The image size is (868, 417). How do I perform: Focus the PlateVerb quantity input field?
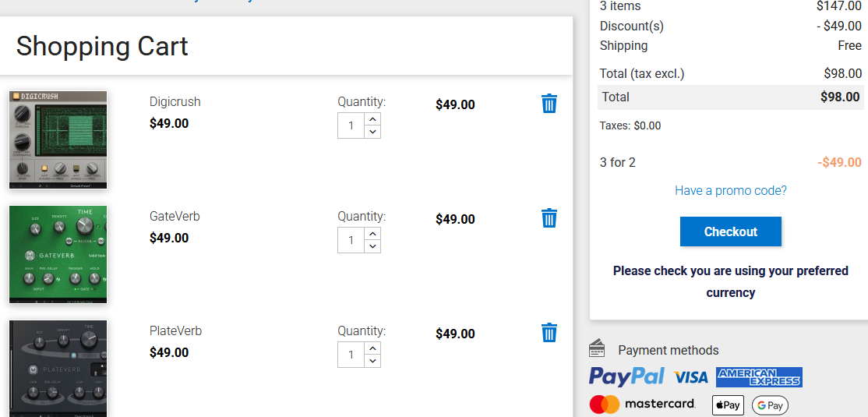tap(351, 355)
